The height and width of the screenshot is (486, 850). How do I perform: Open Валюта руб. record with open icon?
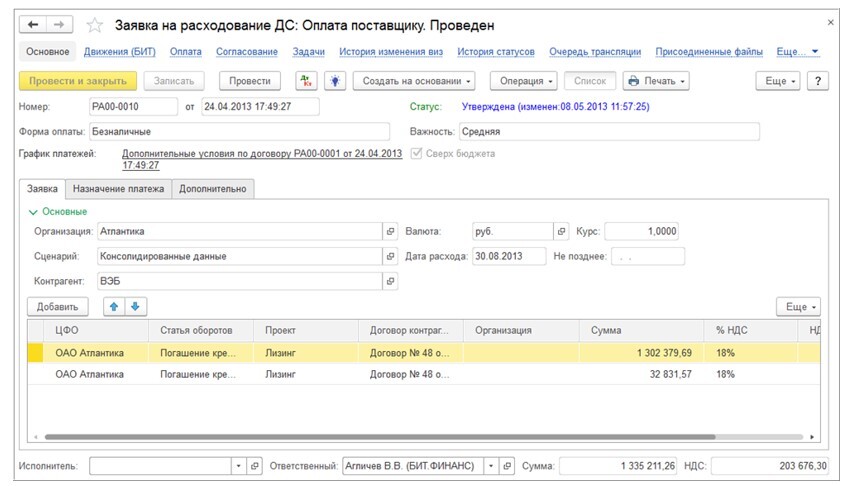click(x=561, y=231)
